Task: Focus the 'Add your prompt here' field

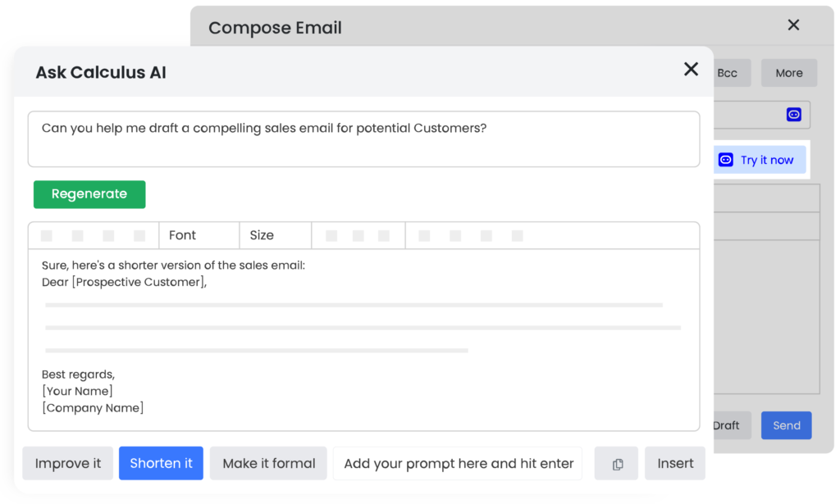Action: coord(458,463)
